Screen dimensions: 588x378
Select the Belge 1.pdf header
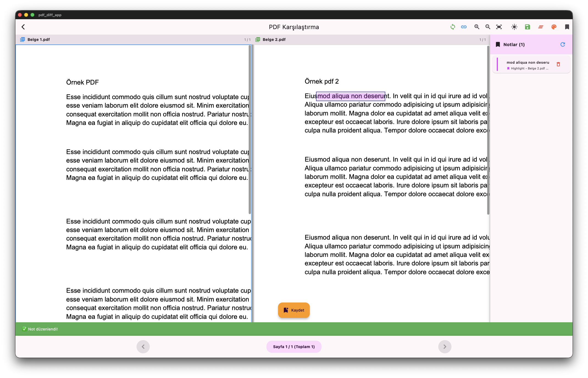click(x=38, y=40)
